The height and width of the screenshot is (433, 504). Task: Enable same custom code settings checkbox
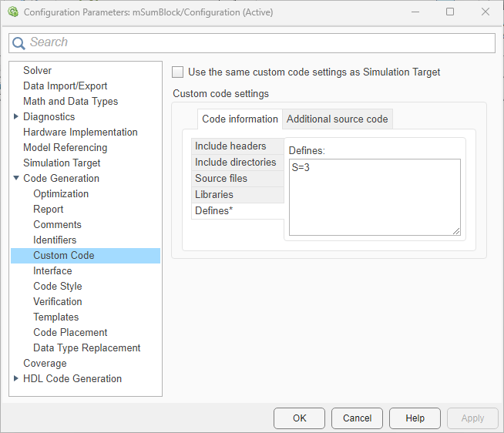click(x=178, y=72)
